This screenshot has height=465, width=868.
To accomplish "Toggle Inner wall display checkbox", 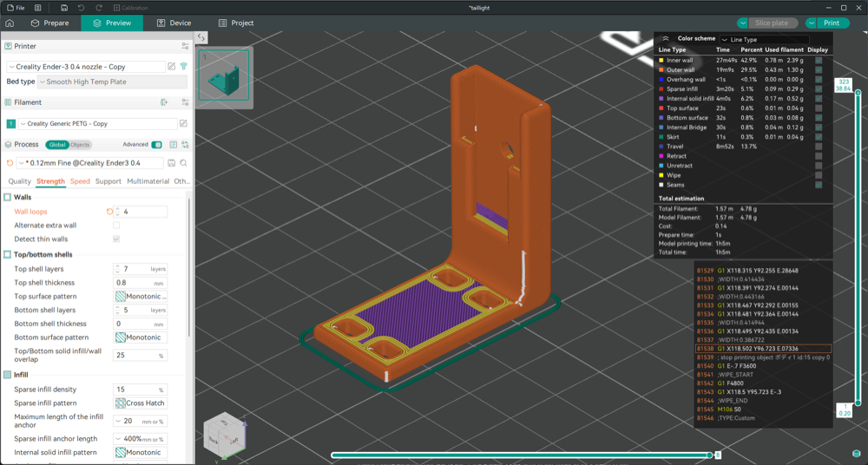I will (819, 60).
